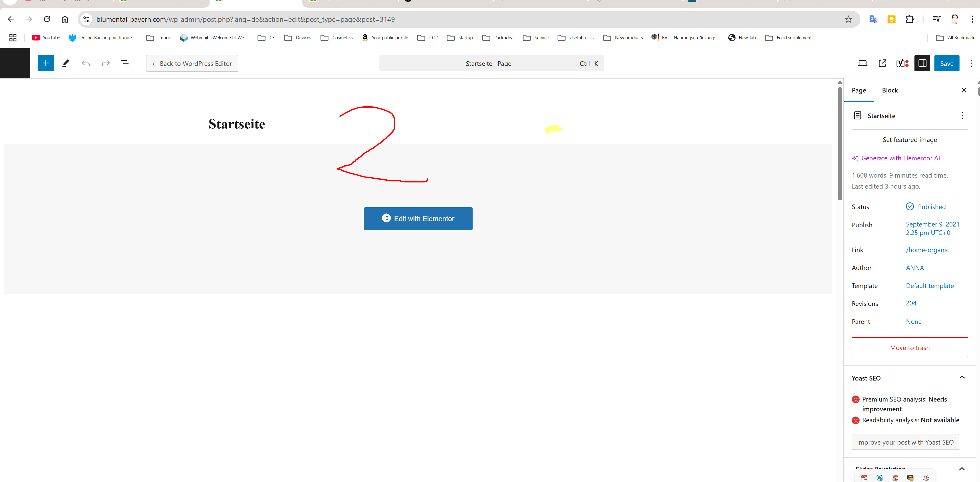Click the Published status link

[x=931, y=207]
